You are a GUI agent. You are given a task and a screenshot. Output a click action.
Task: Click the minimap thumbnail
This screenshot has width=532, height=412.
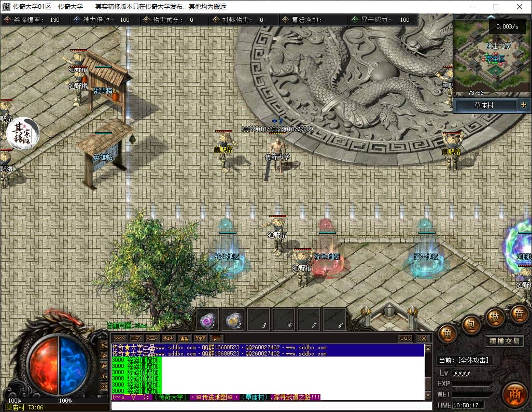tap(492, 56)
